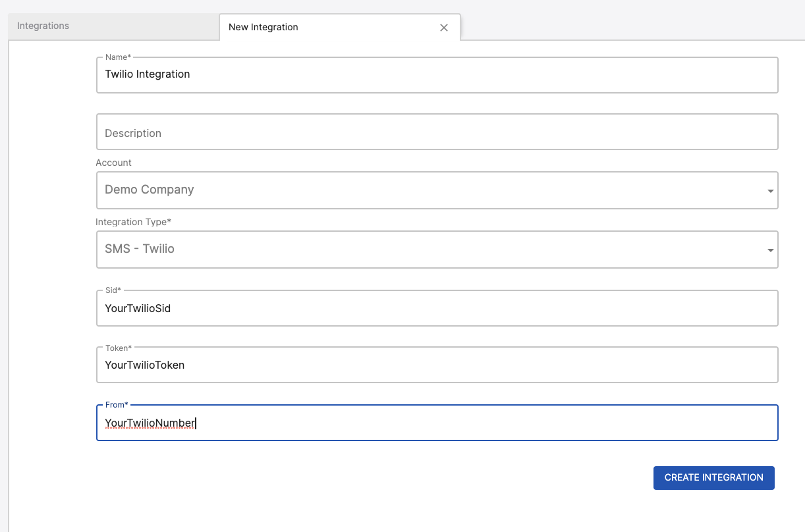805x532 pixels.
Task: Select the New Integration tab
Action: click(x=264, y=27)
